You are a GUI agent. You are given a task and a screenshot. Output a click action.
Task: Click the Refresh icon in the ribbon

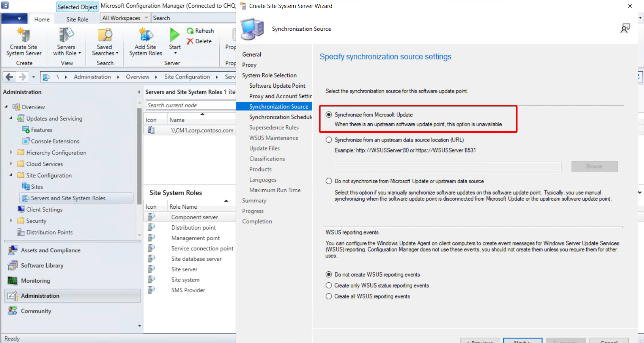190,31
